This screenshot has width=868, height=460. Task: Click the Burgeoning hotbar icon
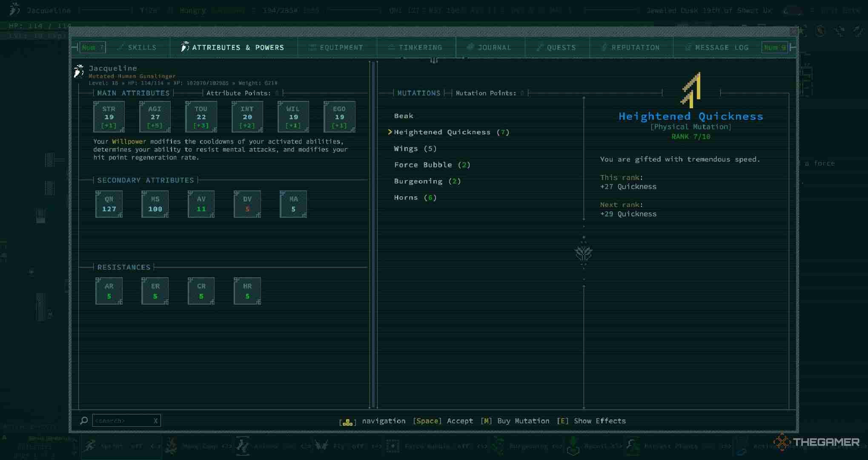tap(497, 446)
